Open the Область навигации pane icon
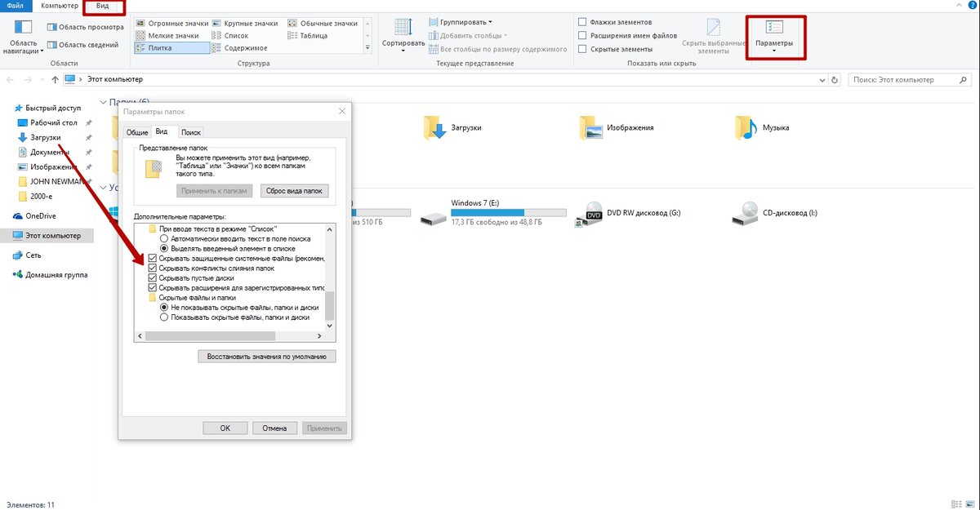 tap(21, 28)
